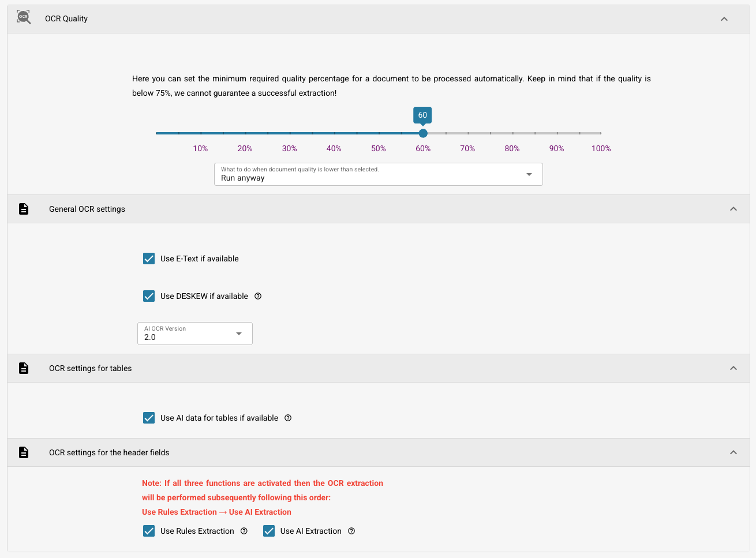This screenshot has width=756, height=558.
Task: Uncheck Use E-Text if available
Action: (149, 259)
